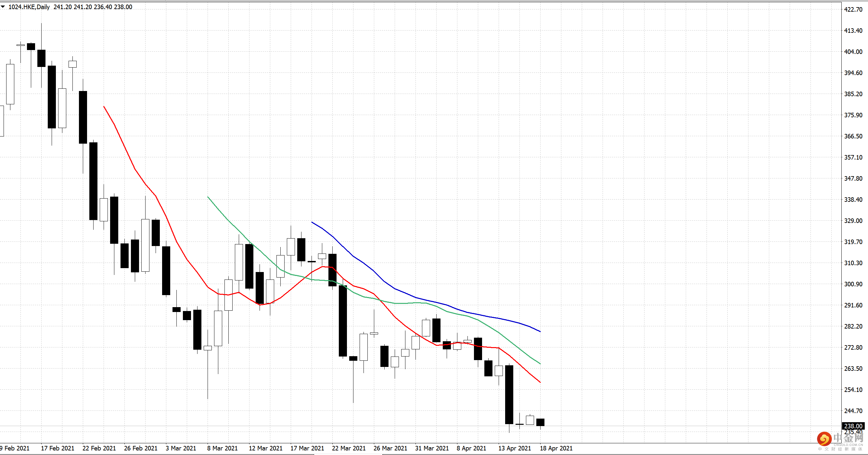
Task: Click the 366.50 price axis label
Action: tap(853, 136)
